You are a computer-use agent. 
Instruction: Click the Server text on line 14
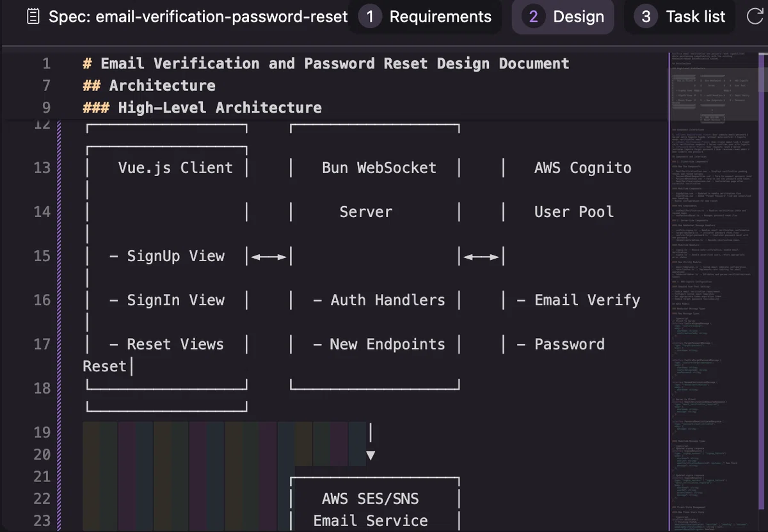coord(365,212)
